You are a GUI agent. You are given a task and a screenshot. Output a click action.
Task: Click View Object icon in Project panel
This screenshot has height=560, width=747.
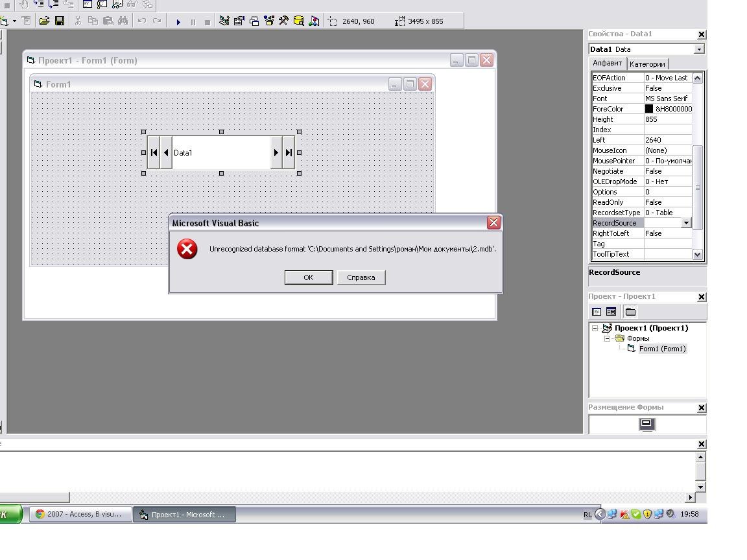tap(611, 312)
